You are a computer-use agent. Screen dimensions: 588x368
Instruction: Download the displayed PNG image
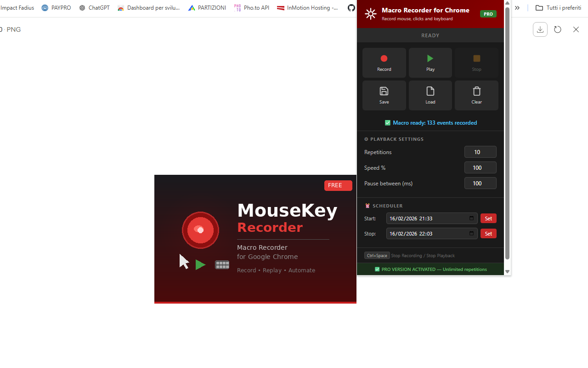tap(540, 29)
